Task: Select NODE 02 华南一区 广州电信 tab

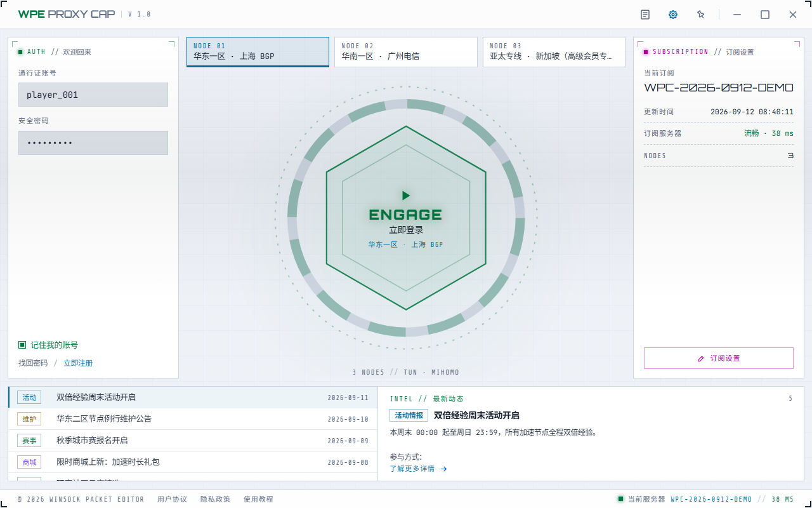Action: (406, 51)
